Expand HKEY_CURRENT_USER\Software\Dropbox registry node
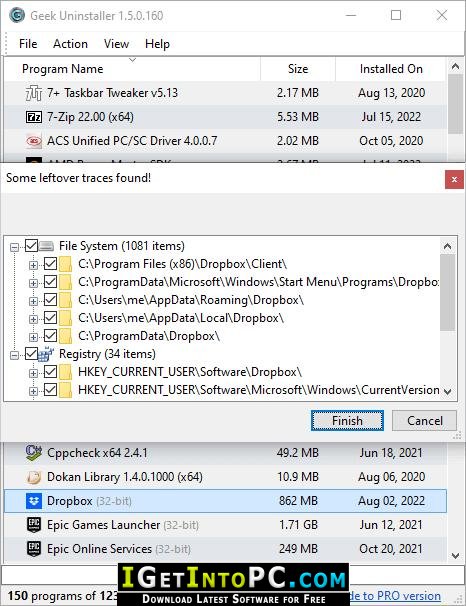The image size is (466, 606). pyautogui.click(x=33, y=373)
